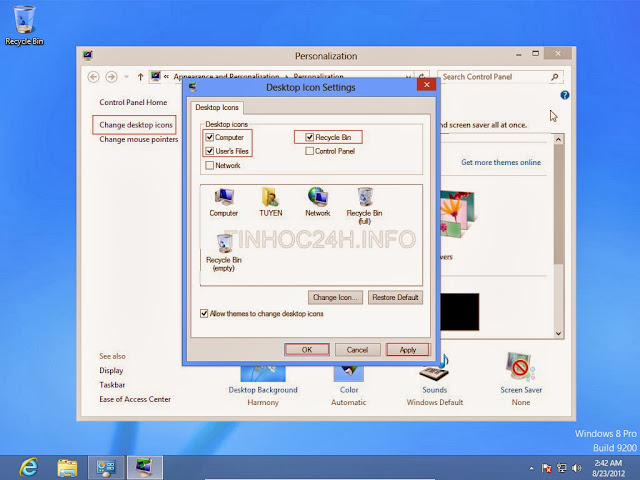Click the themes list scrollbar thumb
Image resolution: width=640 pixels, height=480 pixels.
[x=558, y=204]
